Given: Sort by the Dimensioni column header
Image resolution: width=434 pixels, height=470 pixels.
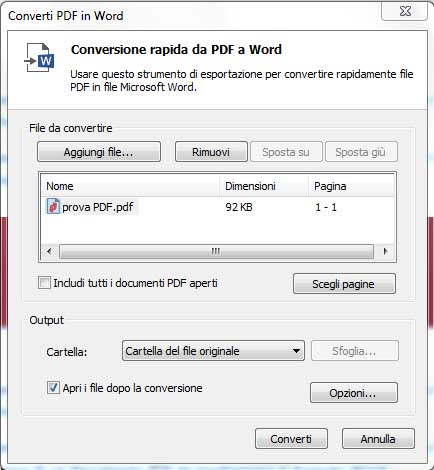Looking at the screenshot, I should 264,186.
